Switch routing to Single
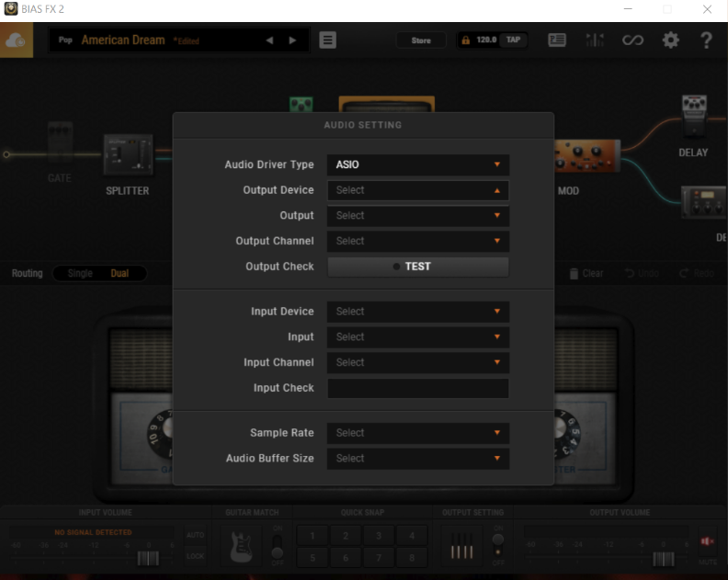728x580 pixels. click(80, 274)
